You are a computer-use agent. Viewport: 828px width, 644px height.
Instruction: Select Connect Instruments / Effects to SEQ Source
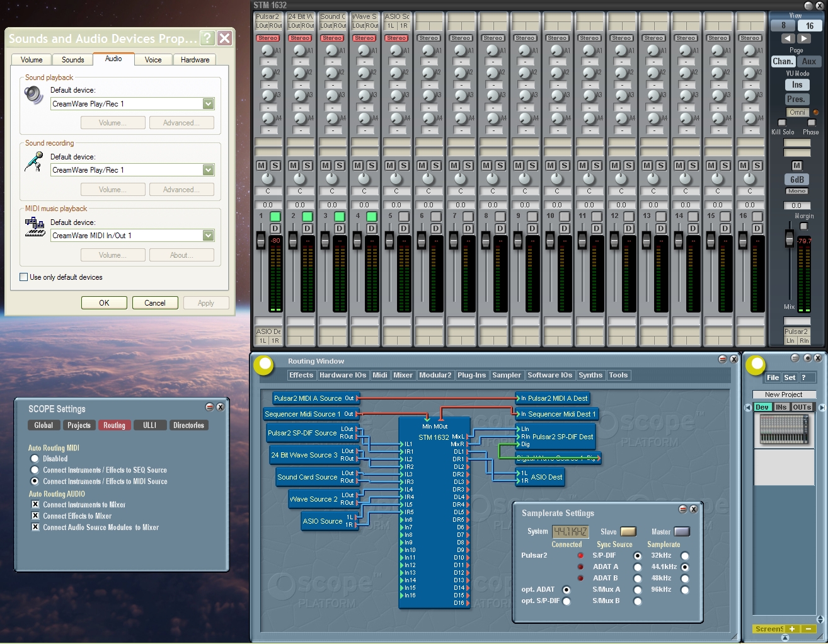pyautogui.click(x=35, y=470)
